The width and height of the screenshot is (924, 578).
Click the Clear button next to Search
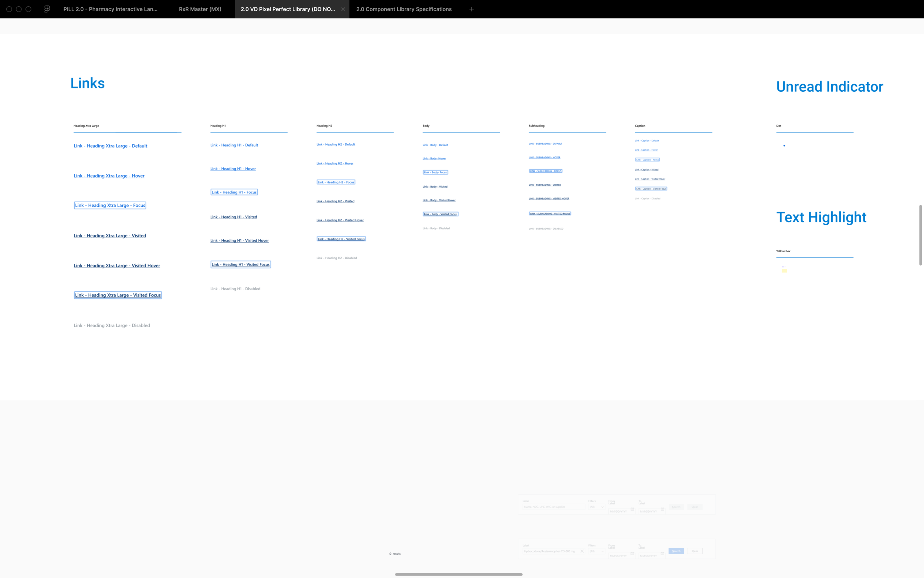(695, 551)
